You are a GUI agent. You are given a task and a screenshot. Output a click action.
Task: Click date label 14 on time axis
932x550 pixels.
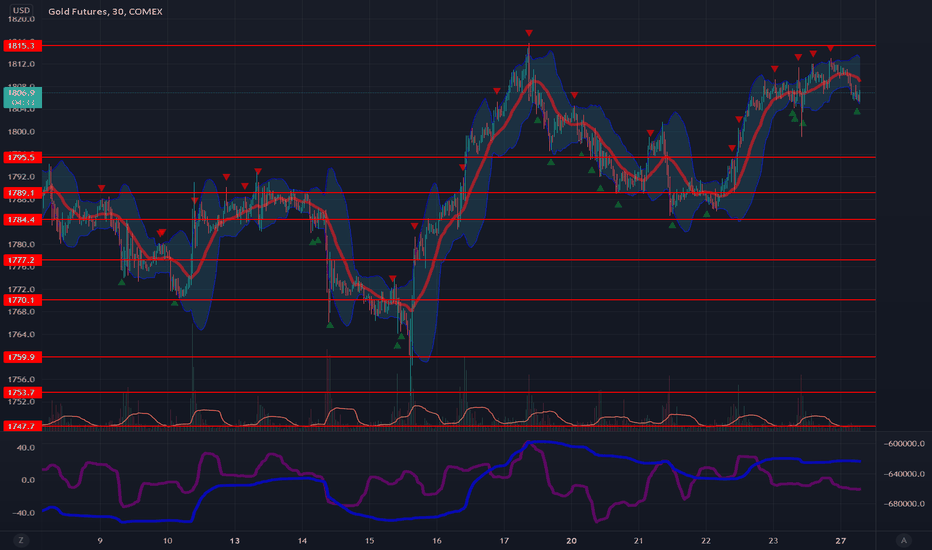click(x=302, y=540)
